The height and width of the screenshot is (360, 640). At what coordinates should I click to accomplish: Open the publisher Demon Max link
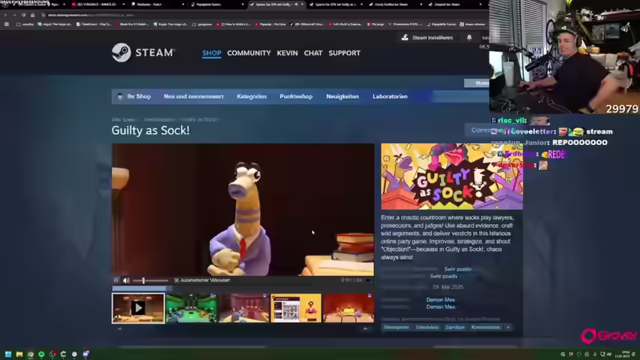tap(440, 307)
